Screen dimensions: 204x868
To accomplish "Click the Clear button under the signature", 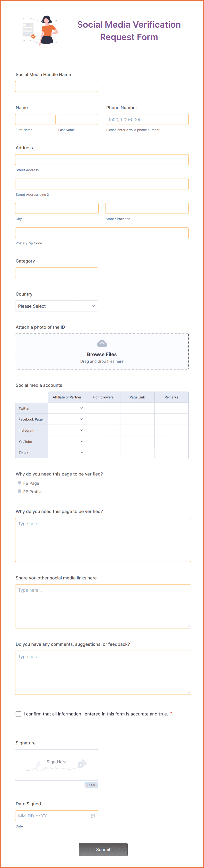I will [x=91, y=785].
